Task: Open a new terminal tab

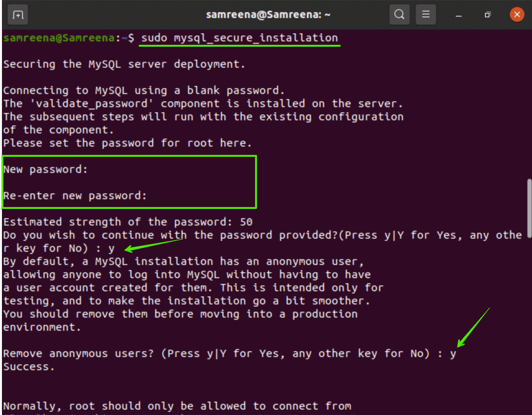Action: pos(18,15)
